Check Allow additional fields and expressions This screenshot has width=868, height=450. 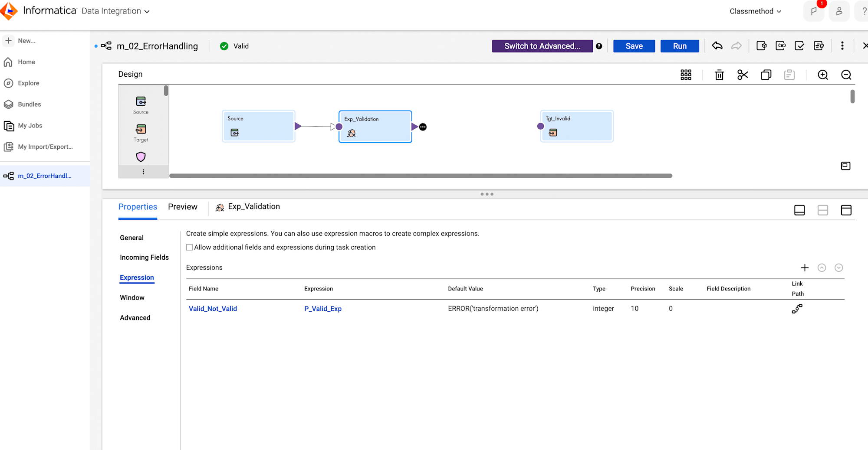[190, 248]
